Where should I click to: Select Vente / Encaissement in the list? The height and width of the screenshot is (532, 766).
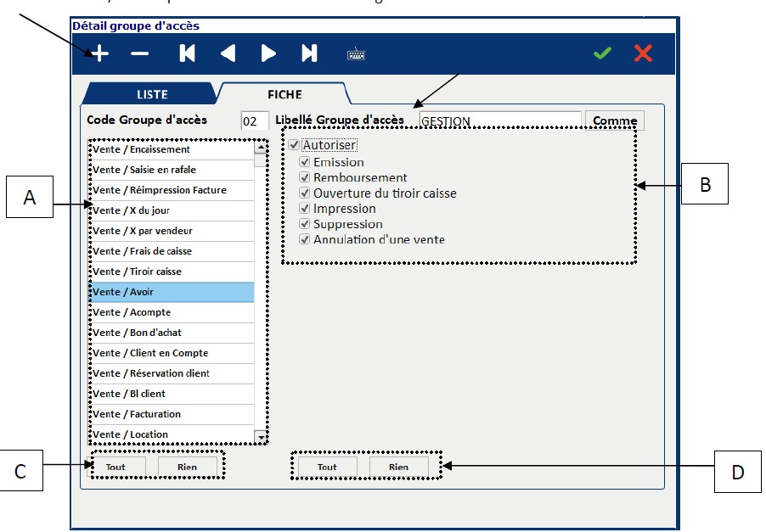click(x=171, y=149)
